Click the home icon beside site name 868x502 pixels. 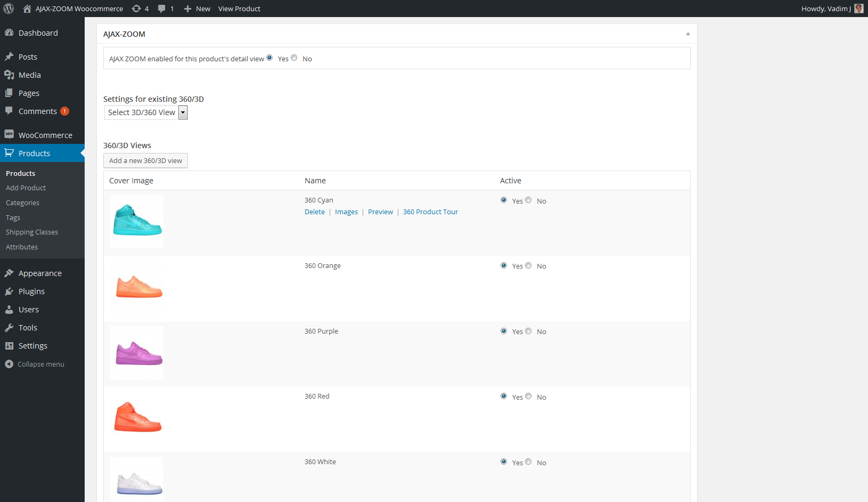[x=27, y=9]
